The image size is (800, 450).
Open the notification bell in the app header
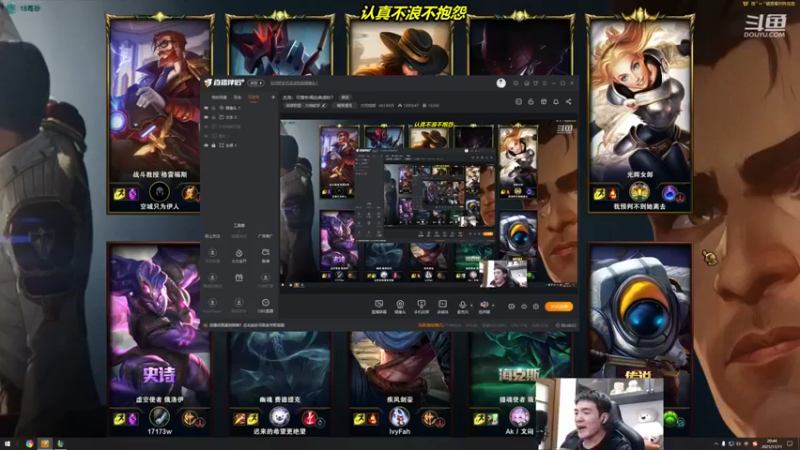coord(556,102)
